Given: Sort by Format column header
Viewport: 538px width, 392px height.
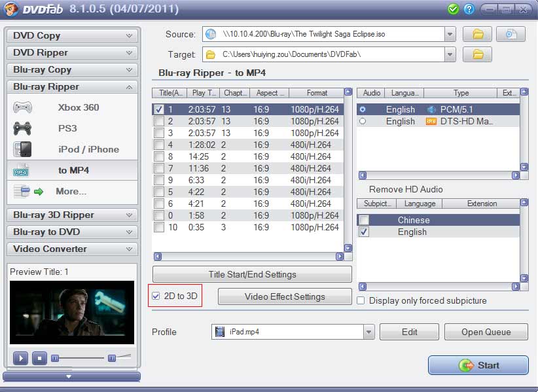Looking at the screenshot, I should tap(317, 93).
